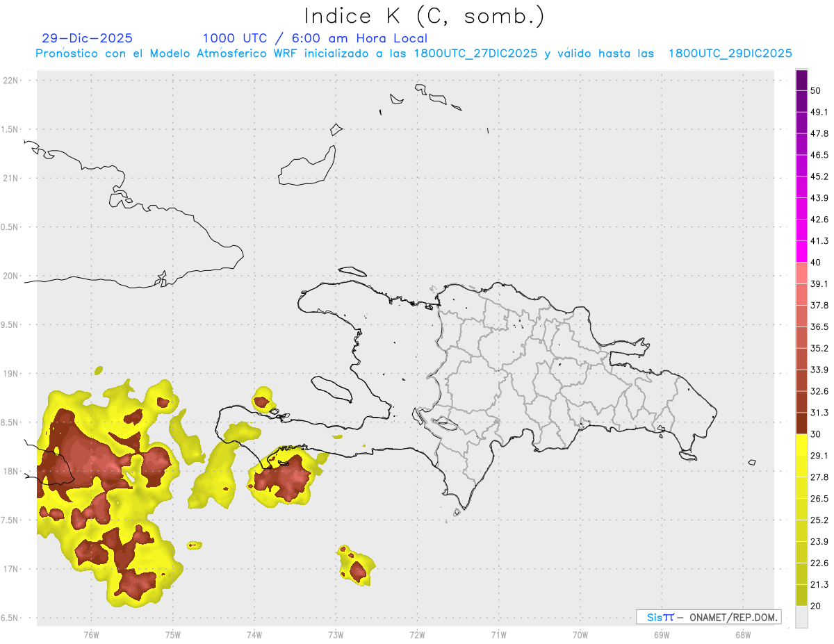Click the "23.9" color bar label
834x644 pixels.
[819, 542]
